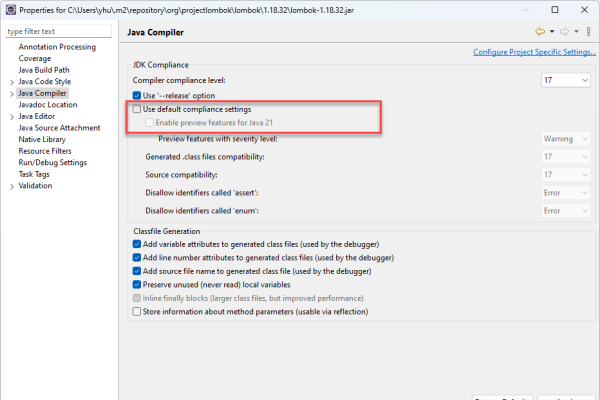This screenshot has height=400, width=600.
Task: Click the forward navigation arrow icon
Action: tap(566, 32)
